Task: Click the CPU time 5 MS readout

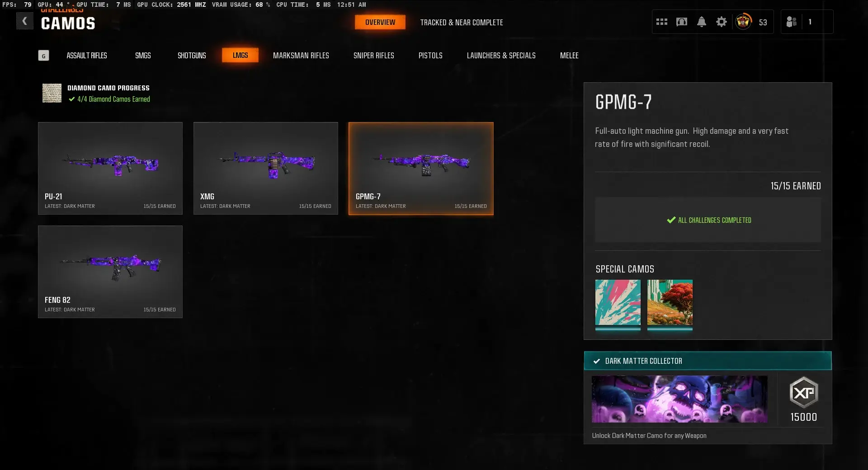Action: [x=303, y=5]
